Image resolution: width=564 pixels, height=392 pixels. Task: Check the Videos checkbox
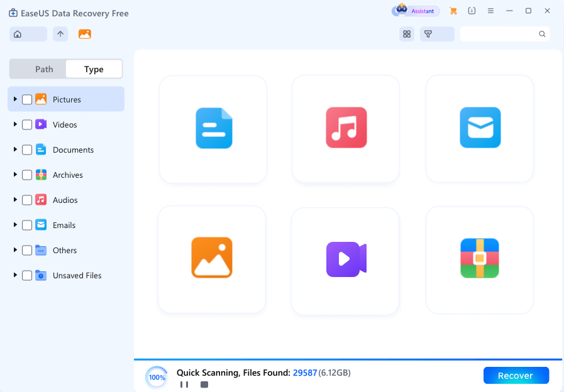pyautogui.click(x=27, y=124)
